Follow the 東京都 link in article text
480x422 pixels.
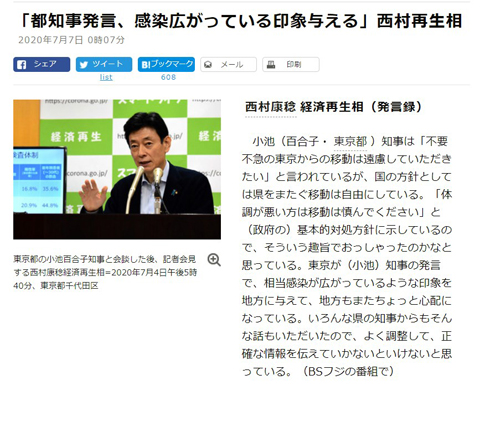click(350, 141)
